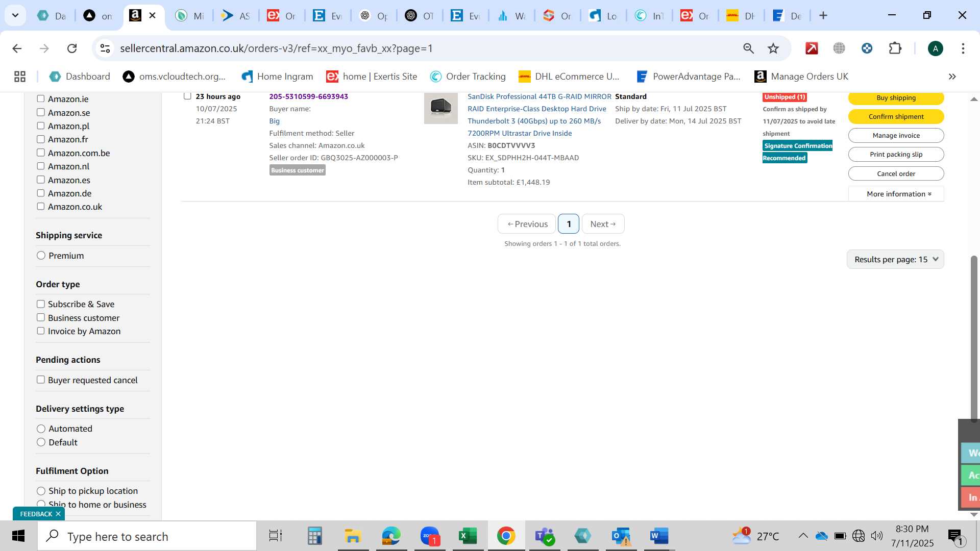This screenshot has width=980, height=551.
Task: Open a new browser tab
Action: point(823,16)
